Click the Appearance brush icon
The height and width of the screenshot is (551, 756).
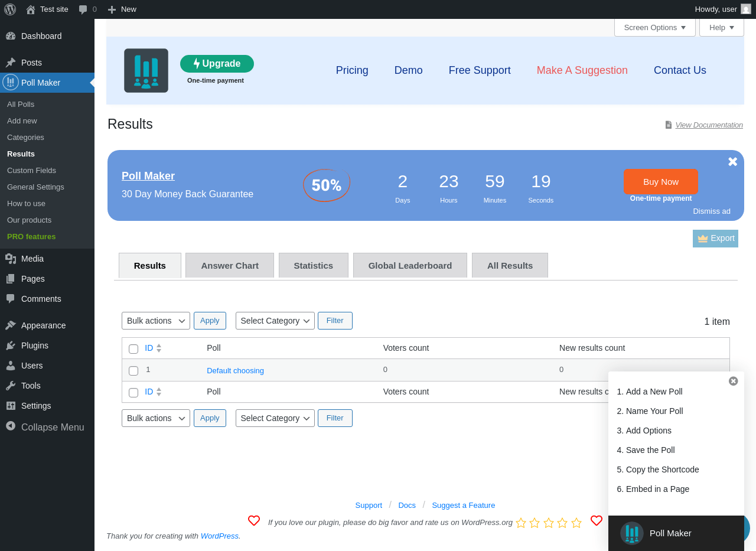click(11, 325)
